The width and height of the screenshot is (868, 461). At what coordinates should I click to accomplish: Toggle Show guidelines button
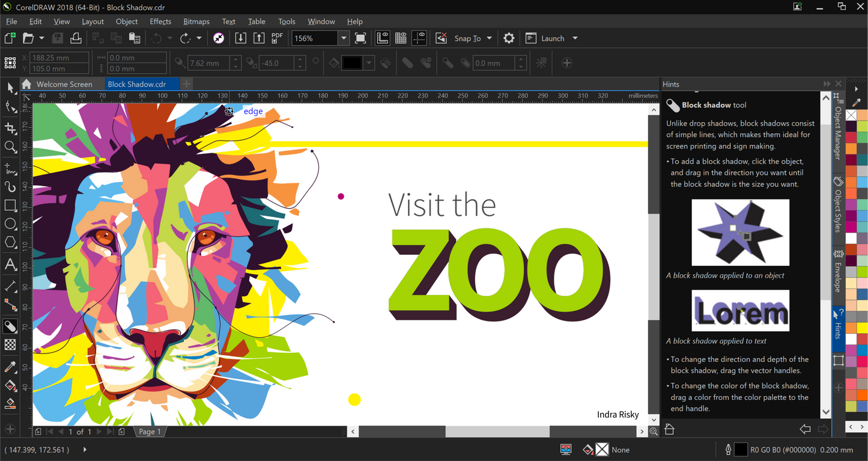(419, 38)
